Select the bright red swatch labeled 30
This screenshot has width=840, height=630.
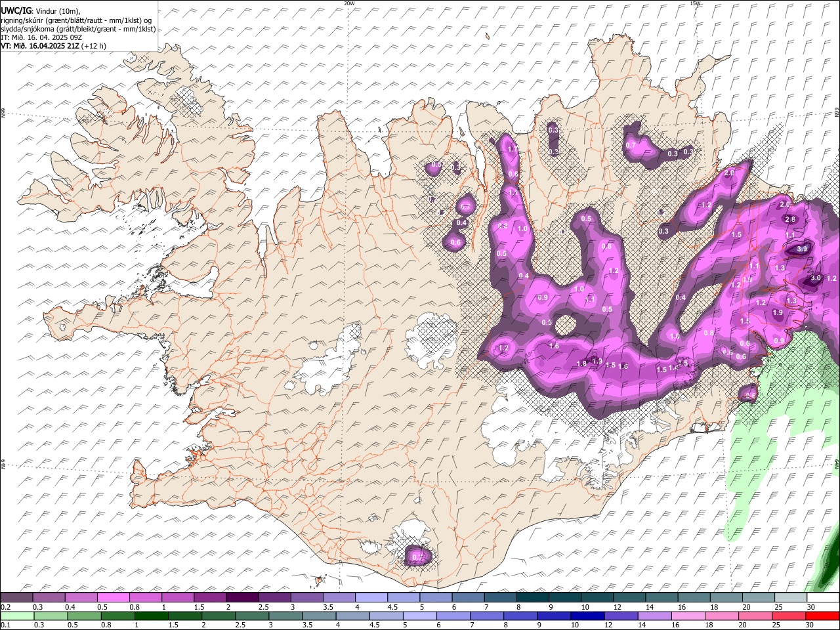(823, 616)
